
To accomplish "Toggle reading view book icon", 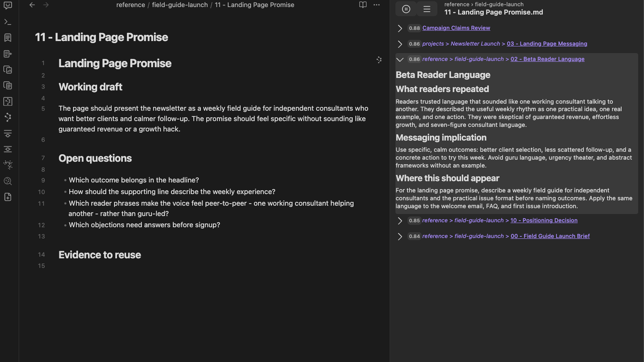I will pyautogui.click(x=363, y=5).
